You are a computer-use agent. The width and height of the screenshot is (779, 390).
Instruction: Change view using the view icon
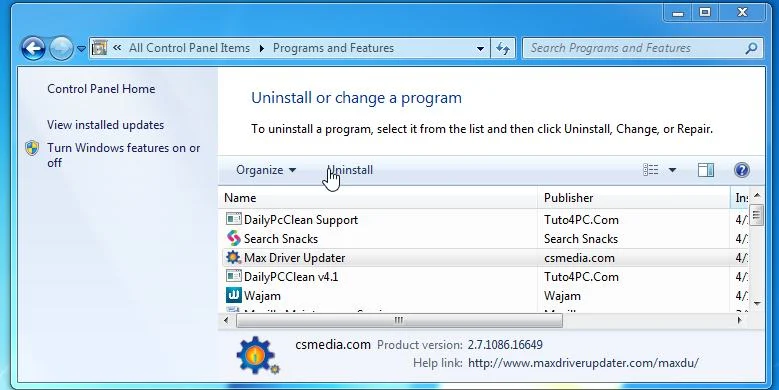point(650,170)
